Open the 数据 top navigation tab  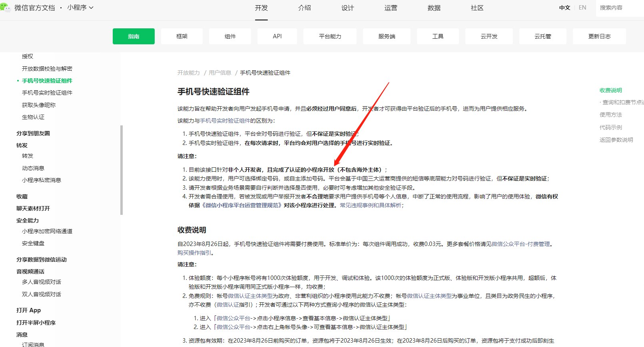pos(434,8)
